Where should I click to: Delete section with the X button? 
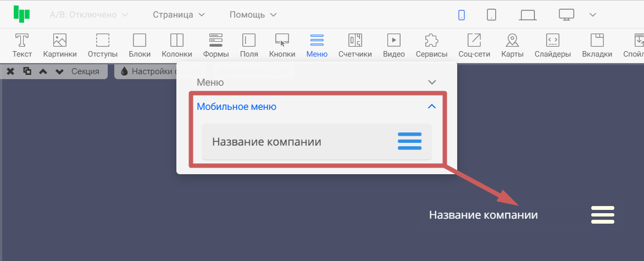tap(10, 71)
